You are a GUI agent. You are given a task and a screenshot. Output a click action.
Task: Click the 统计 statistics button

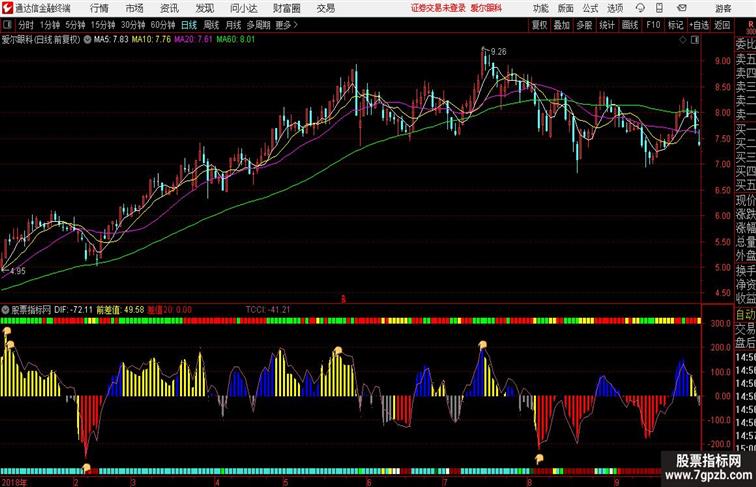[x=607, y=25]
